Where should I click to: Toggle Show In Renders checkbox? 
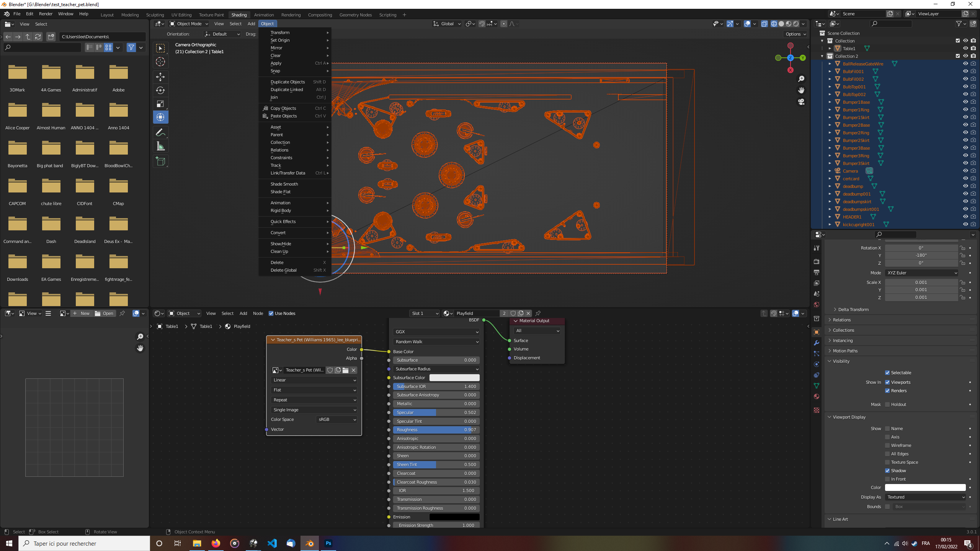887,391
